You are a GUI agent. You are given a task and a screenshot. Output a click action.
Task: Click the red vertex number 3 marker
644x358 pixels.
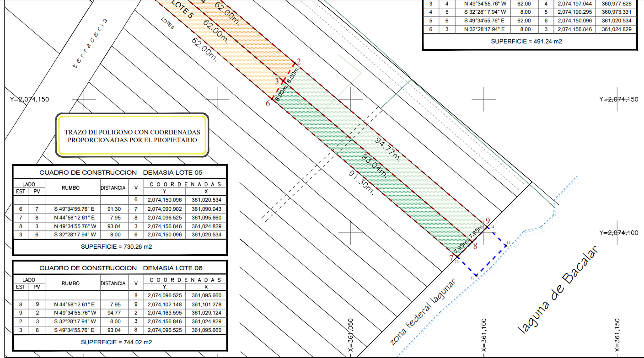coord(277,81)
